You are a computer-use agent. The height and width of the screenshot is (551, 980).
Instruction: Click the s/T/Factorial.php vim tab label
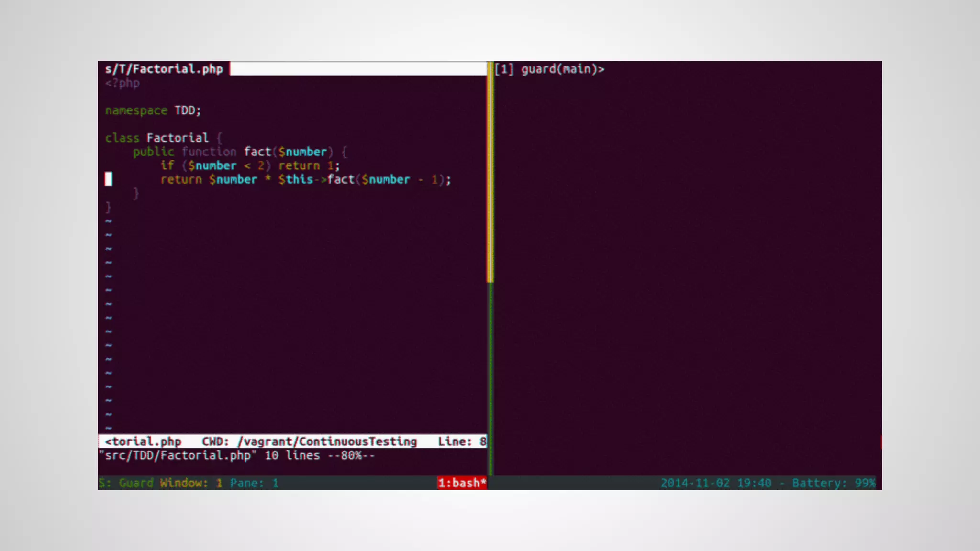(164, 69)
